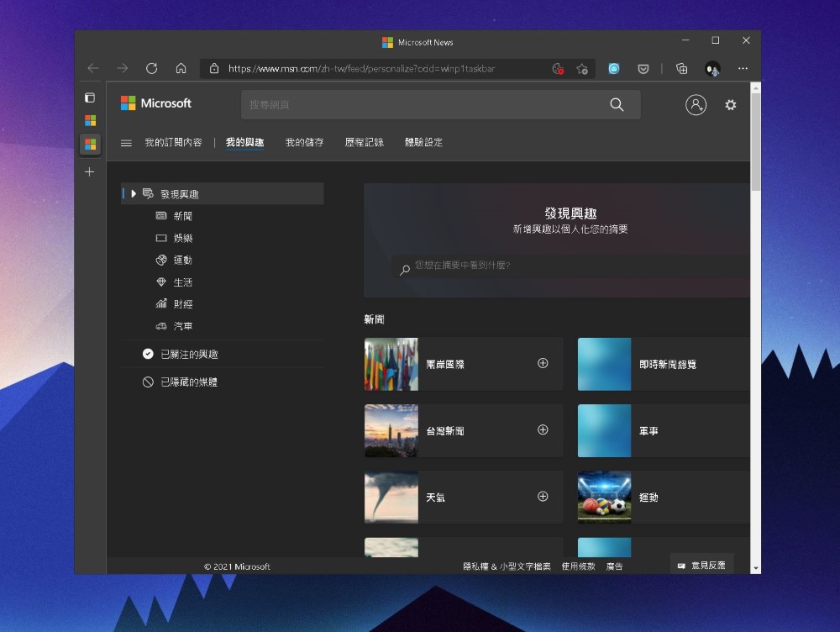Open the MSN settings gear
The width and height of the screenshot is (840, 632).
(730, 105)
